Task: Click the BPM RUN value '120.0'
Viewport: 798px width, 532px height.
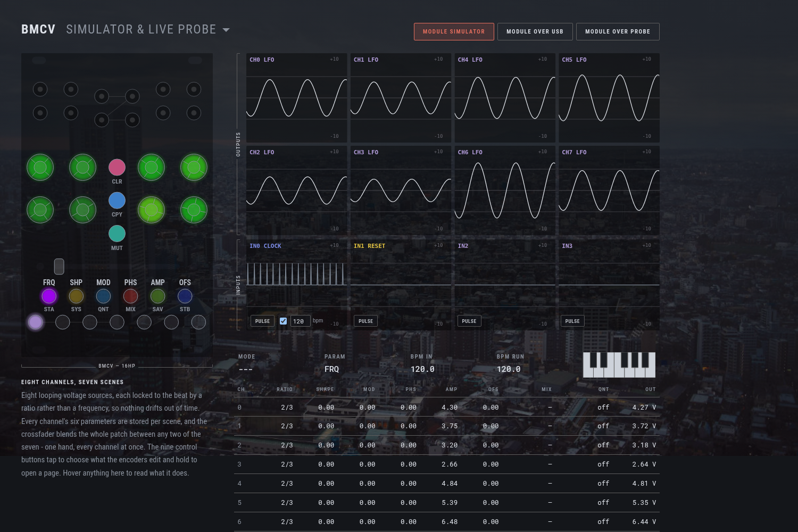Action: [x=509, y=369]
